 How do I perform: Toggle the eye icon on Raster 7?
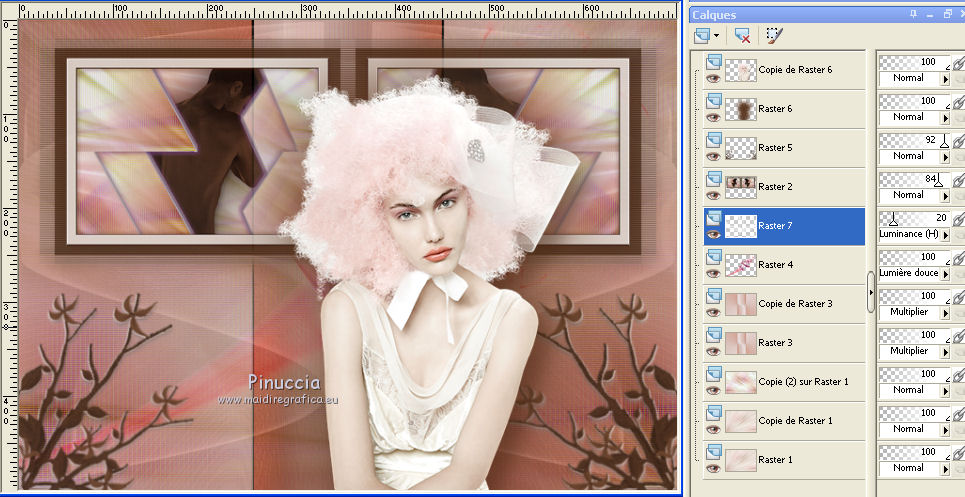713,234
